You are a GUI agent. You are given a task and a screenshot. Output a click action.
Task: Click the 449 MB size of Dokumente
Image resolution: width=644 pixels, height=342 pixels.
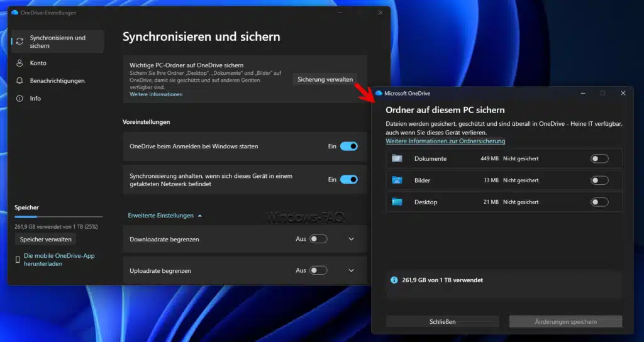[489, 158]
